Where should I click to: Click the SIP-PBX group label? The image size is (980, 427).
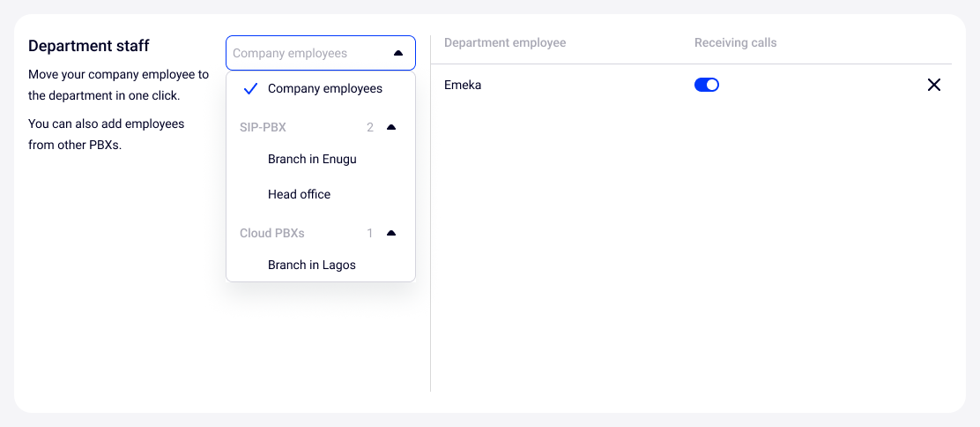tap(263, 127)
